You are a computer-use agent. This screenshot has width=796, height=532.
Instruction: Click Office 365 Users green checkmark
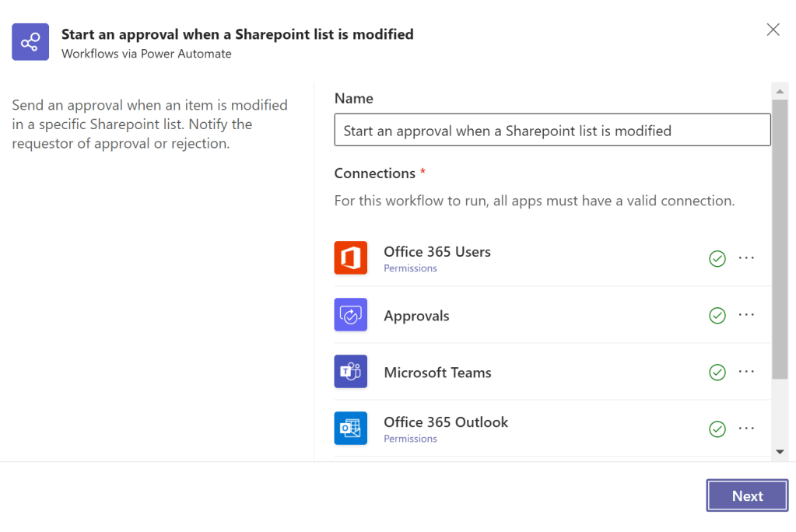point(717,259)
